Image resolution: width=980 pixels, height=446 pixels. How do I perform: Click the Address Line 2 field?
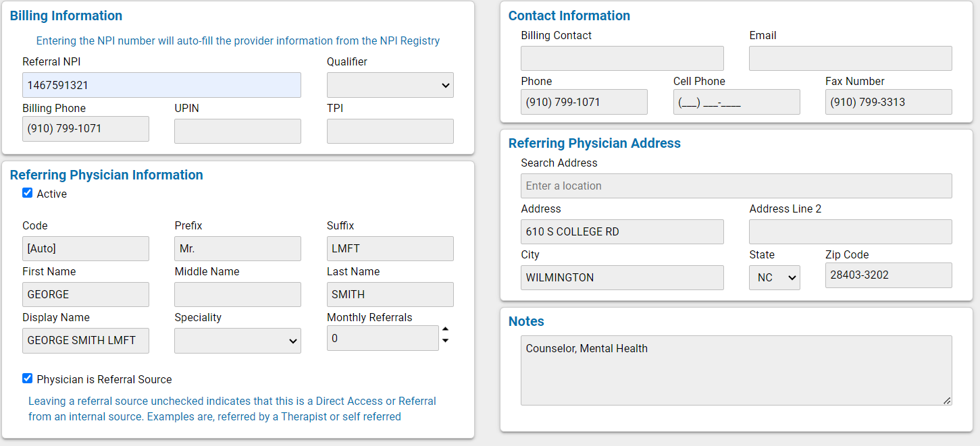point(850,231)
